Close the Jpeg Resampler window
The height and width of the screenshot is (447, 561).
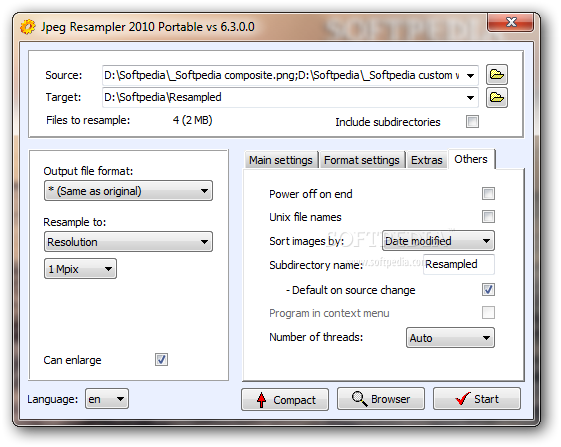pos(511,22)
